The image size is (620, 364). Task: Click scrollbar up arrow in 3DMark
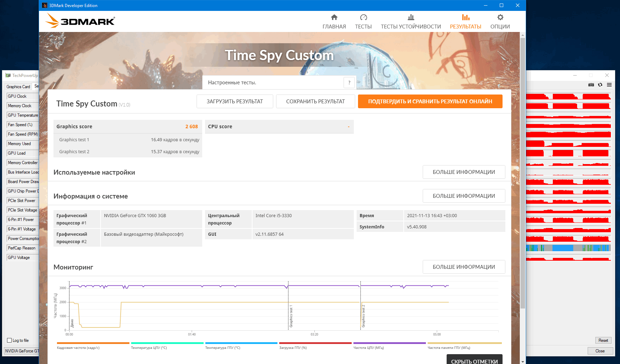coord(523,35)
